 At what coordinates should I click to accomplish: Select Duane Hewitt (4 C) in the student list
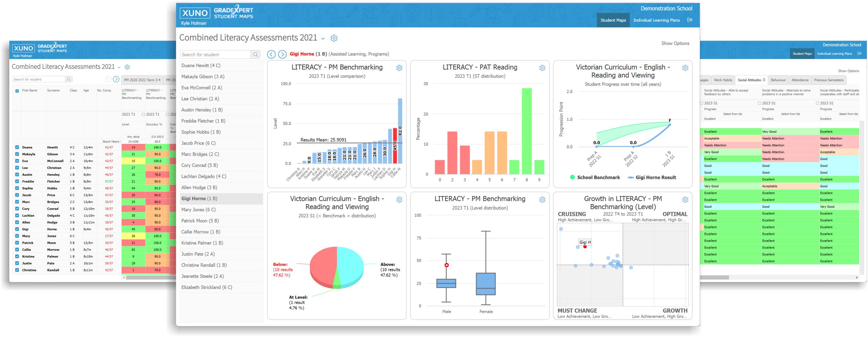click(x=221, y=65)
